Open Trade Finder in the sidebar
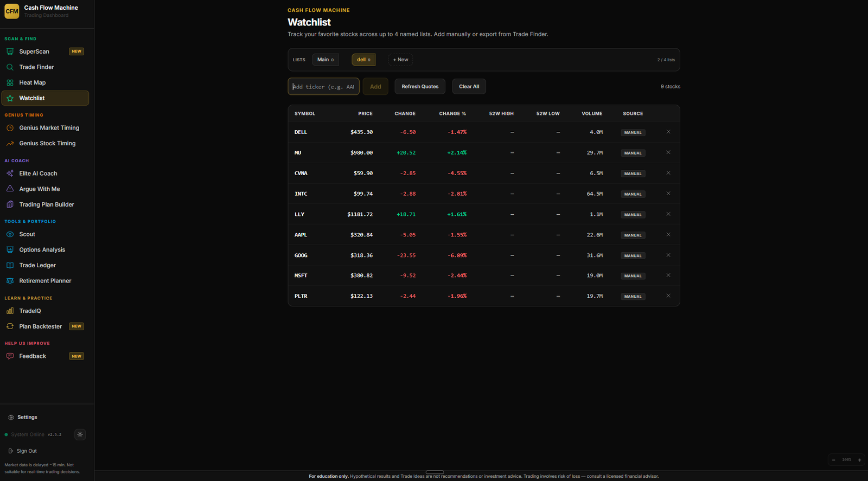Screen dimensions: 868x481 [45, 67]
